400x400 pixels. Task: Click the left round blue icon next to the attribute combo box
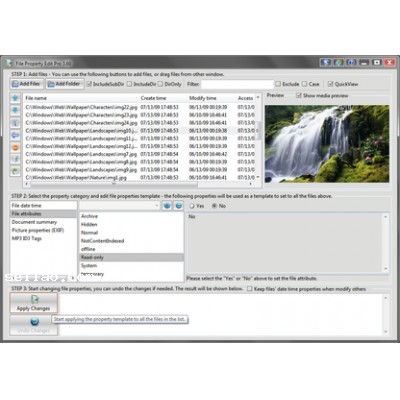167,206
